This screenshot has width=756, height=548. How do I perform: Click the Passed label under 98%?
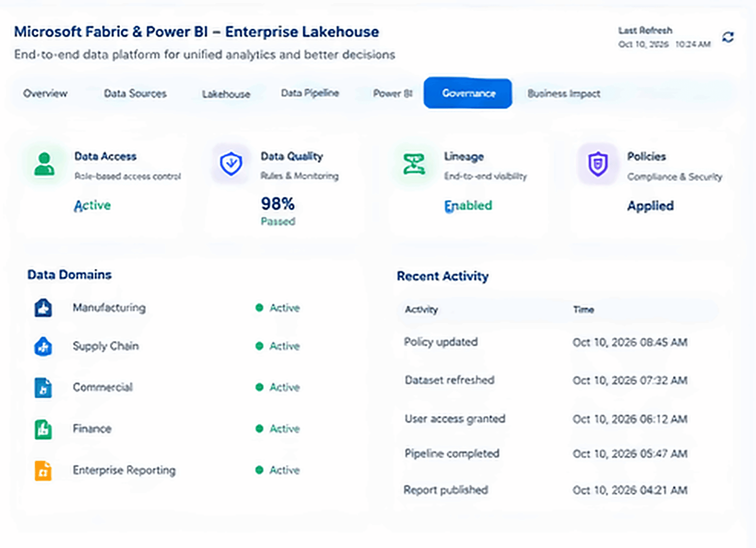pyautogui.click(x=278, y=221)
